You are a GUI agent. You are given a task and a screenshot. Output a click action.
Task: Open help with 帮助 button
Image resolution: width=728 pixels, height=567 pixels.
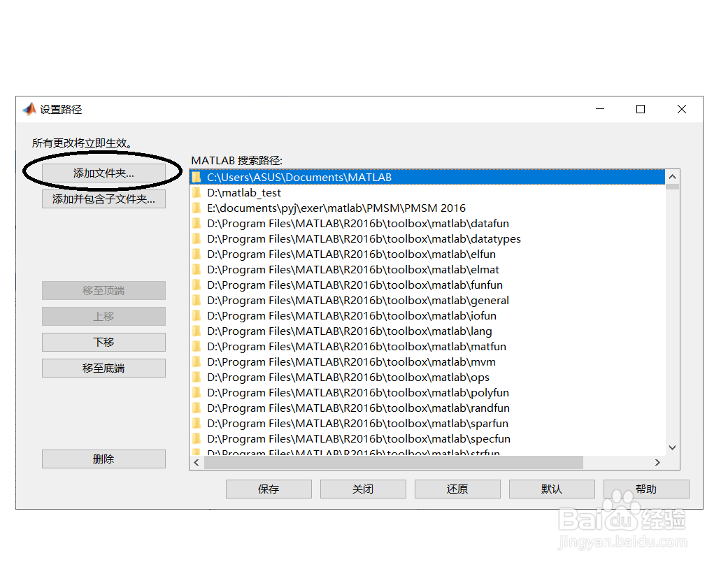(x=646, y=489)
